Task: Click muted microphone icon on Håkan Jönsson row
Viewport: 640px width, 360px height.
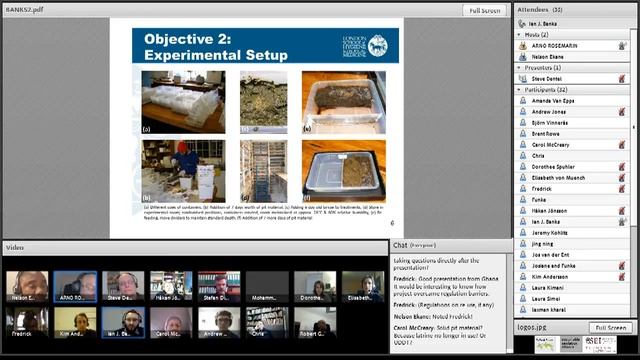Action: 622,211
